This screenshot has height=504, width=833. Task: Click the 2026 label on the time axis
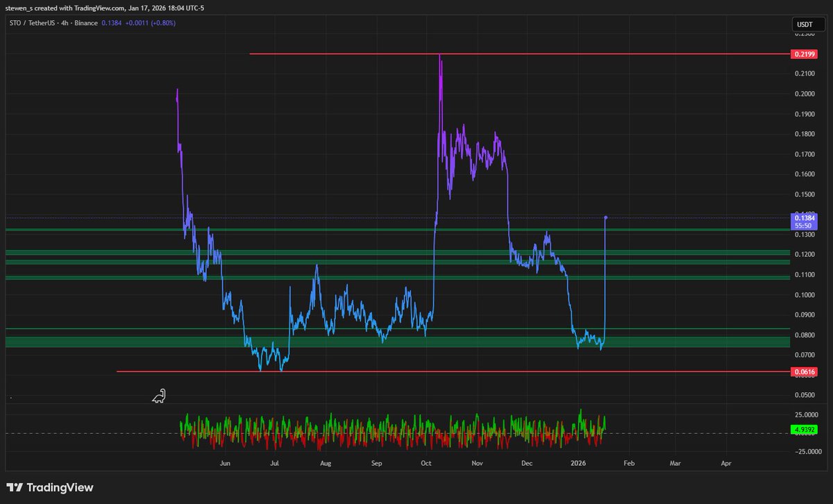pyautogui.click(x=578, y=462)
